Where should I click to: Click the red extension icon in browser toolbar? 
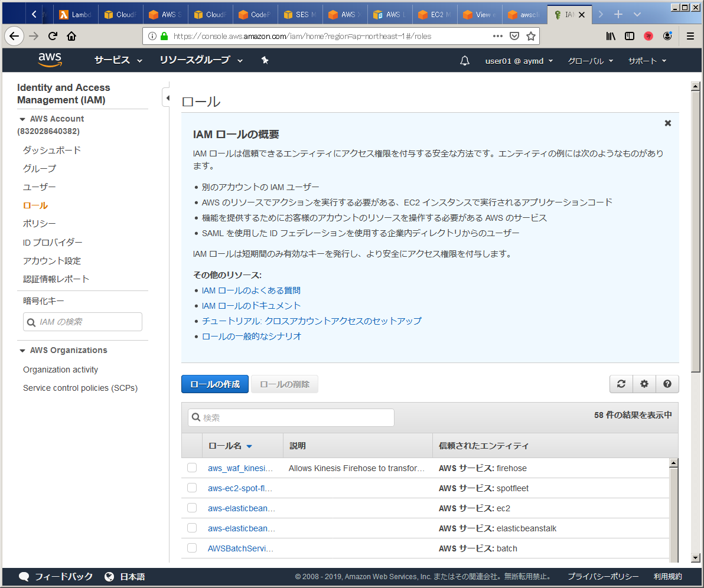point(648,36)
